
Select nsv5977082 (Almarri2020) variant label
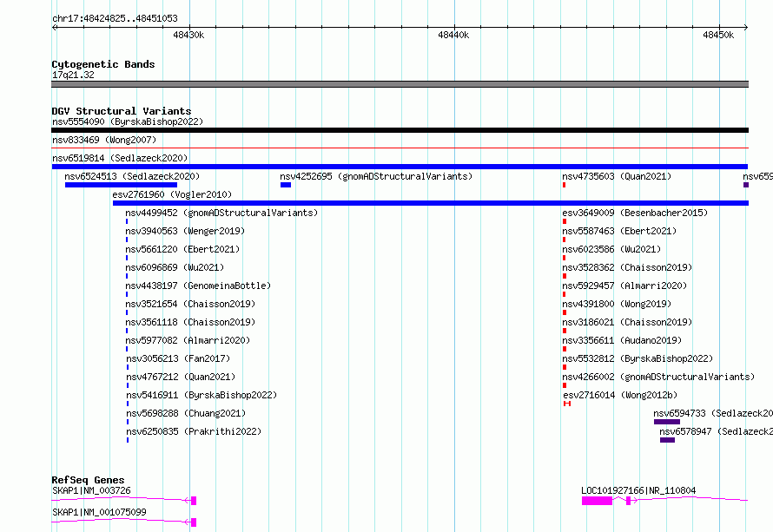188,340
